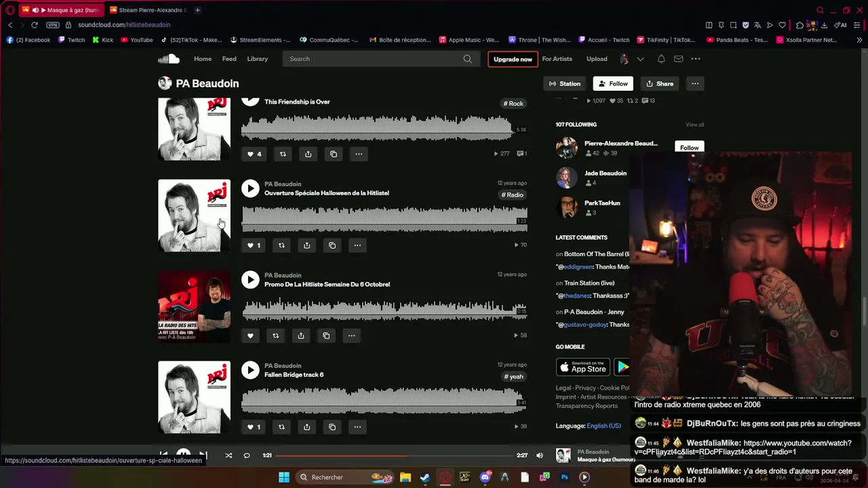Screen dimensions: 868x488
Task: Share the Promo De La Hitliste track
Action: click(300, 335)
